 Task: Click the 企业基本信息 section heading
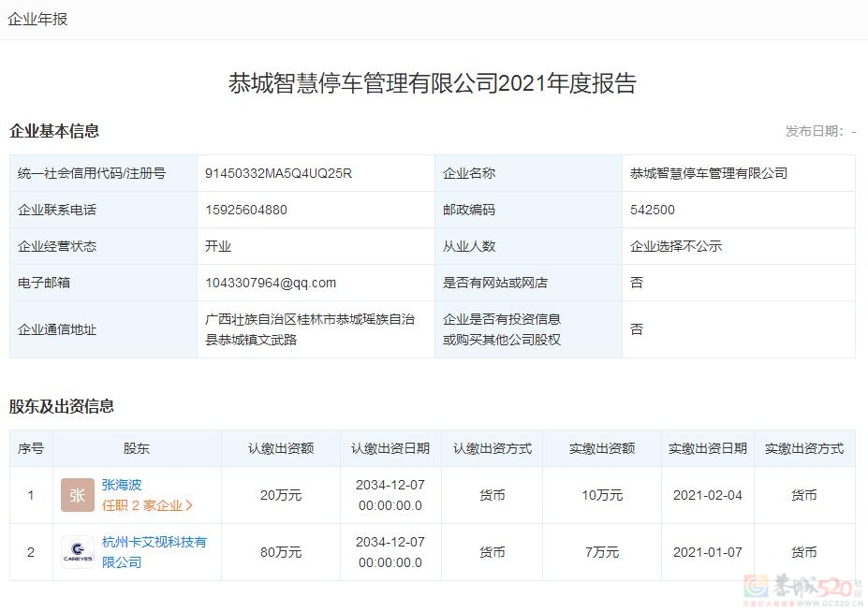[54, 131]
